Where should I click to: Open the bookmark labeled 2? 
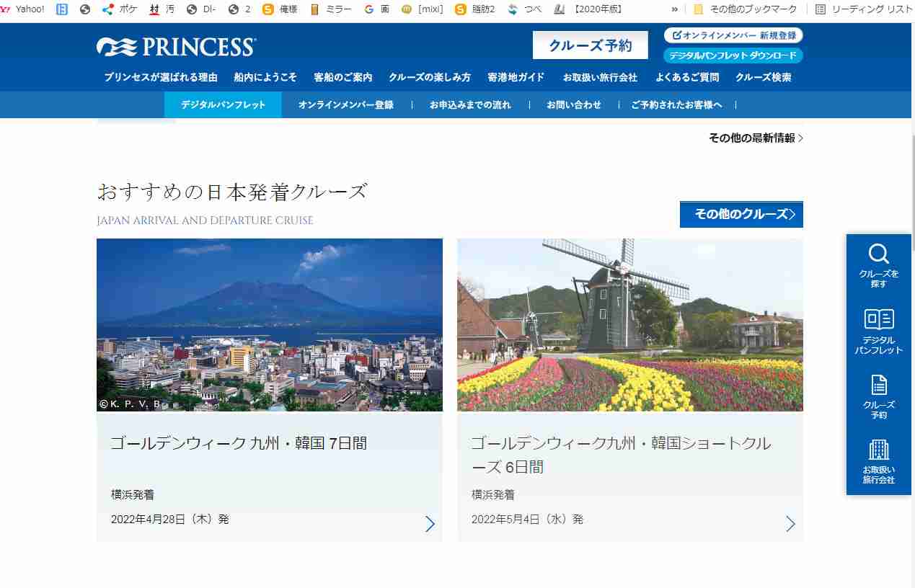239,9
